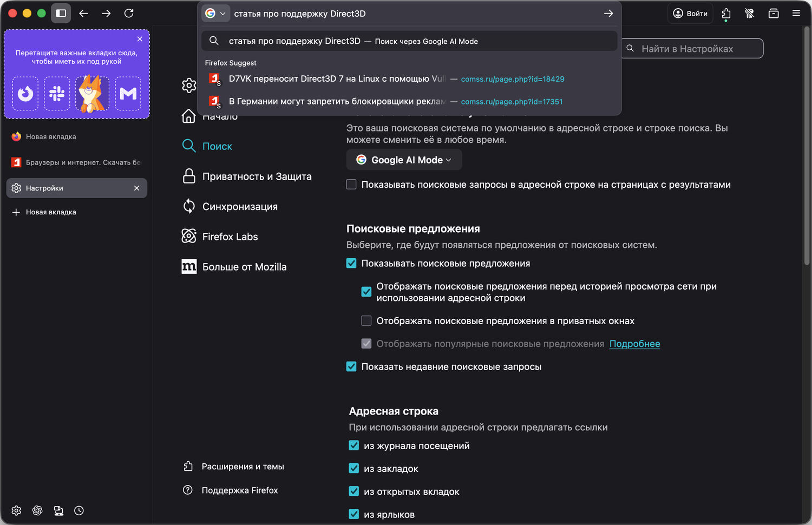This screenshot has width=812, height=525.
Task: Open the Firefox hamburger application menu
Action: pos(796,14)
